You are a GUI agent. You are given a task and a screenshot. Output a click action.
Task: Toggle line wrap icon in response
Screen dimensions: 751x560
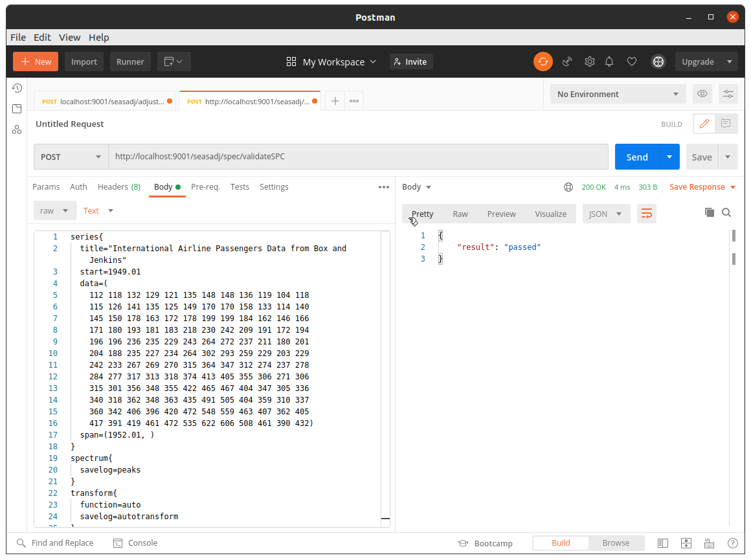coord(647,214)
